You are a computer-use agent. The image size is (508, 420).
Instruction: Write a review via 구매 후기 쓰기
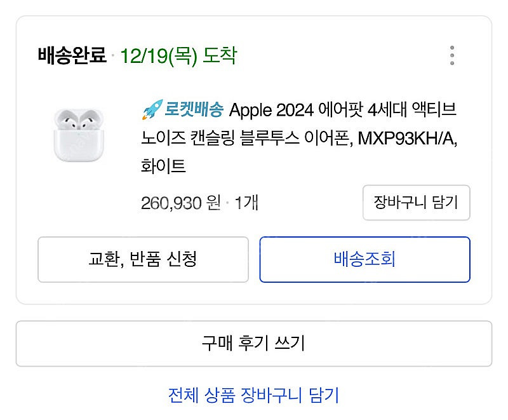point(253,344)
